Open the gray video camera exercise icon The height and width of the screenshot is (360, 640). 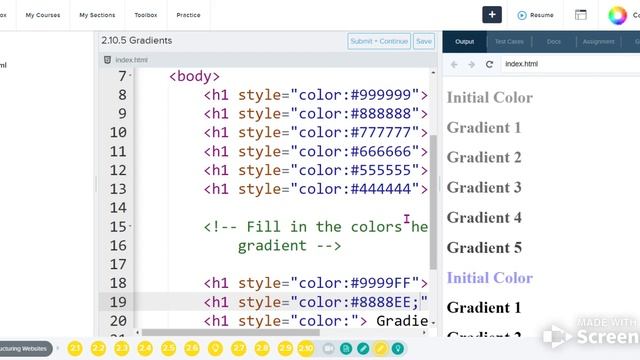point(329,349)
